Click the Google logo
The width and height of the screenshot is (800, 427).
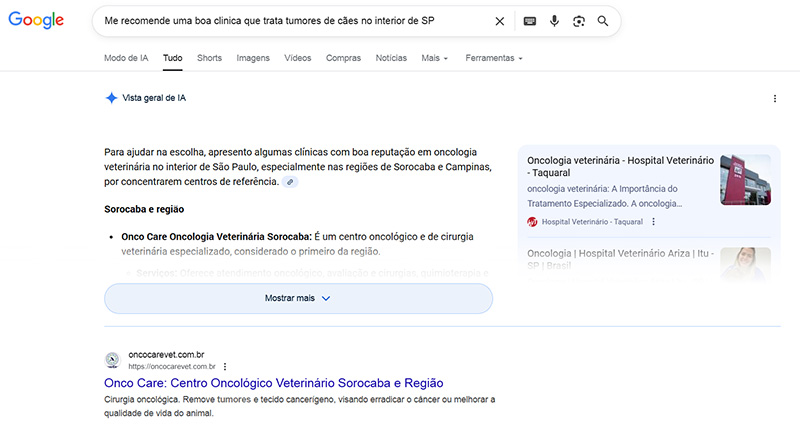coord(37,21)
